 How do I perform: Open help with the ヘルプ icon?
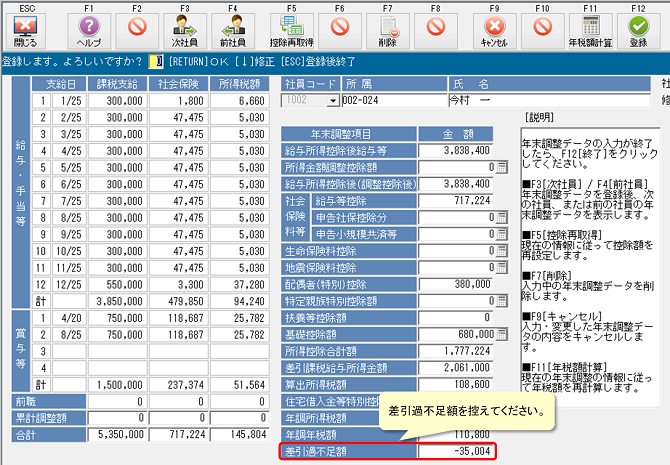click(x=89, y=30)
